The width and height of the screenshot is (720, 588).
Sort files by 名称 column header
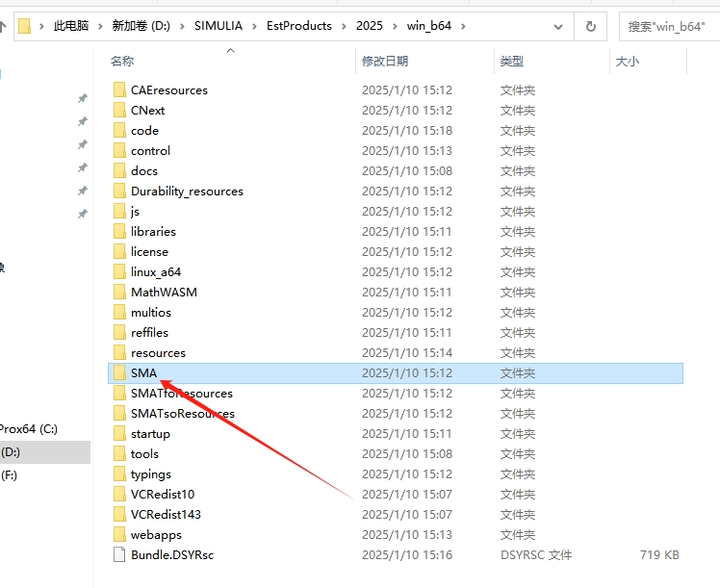122,61
